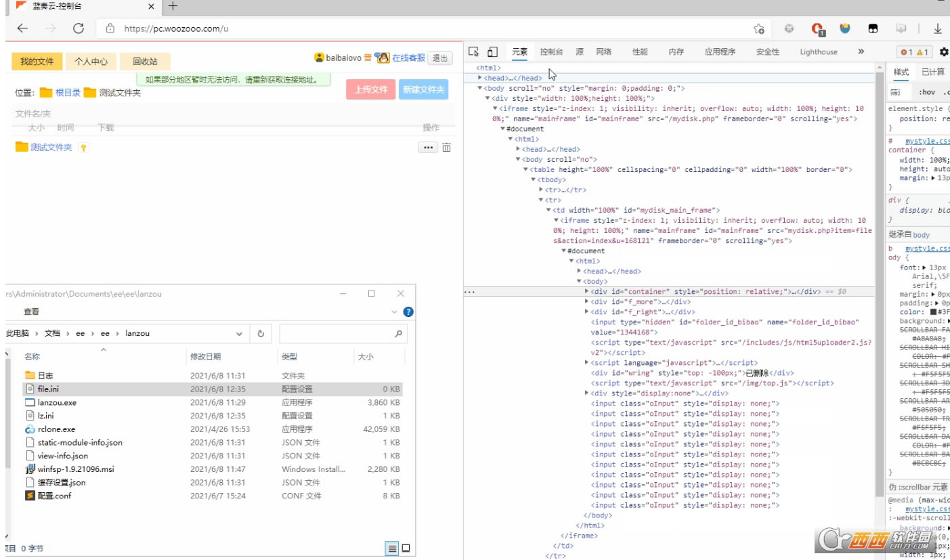Click 上传文件 button
The height and width of the screenshot is (560, 950).
coord(370,89)
